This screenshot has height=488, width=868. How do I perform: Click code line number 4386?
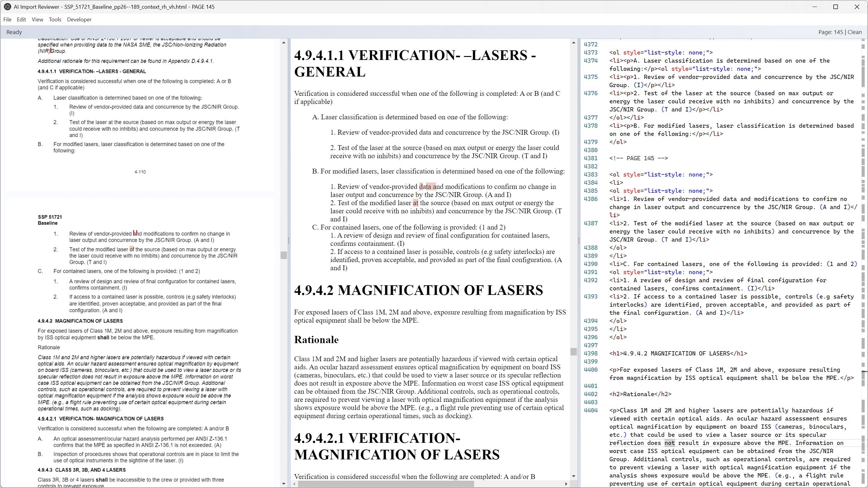coord(590,199)
